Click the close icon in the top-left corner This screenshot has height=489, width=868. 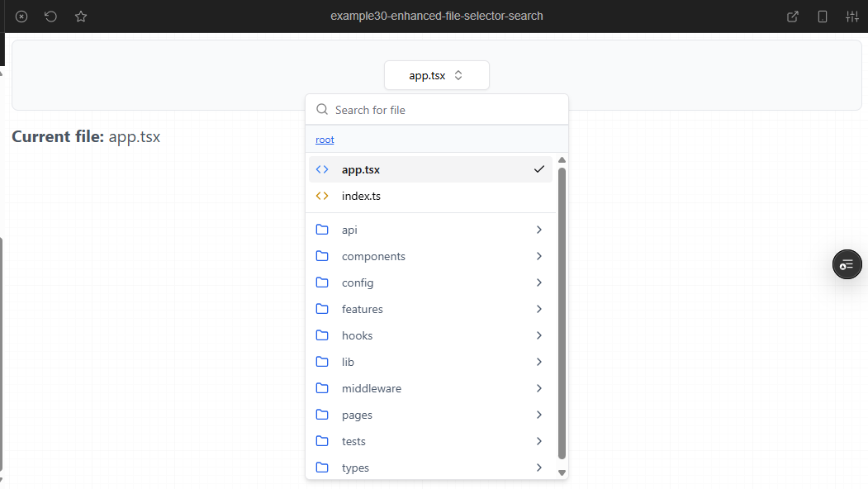(21, 17)
